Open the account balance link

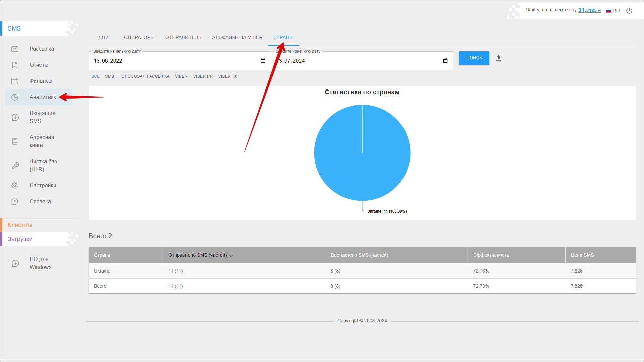[x=589, y=10]
